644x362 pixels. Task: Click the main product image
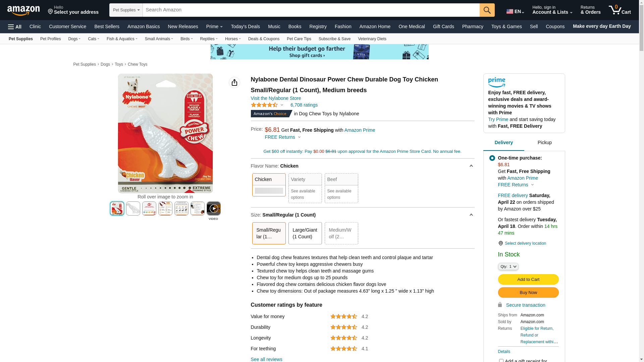[165, 133]
